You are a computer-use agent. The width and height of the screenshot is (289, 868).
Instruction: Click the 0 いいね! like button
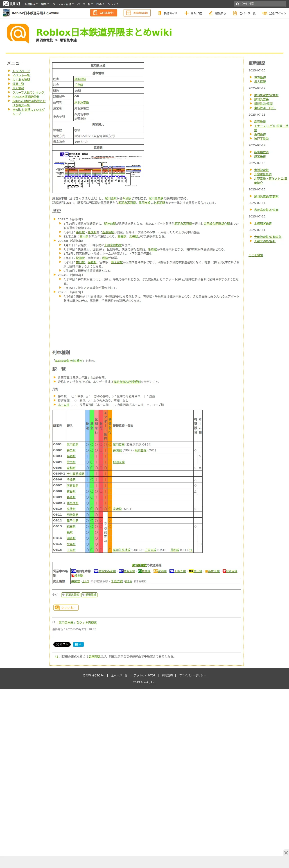click(x=66, y=608)
